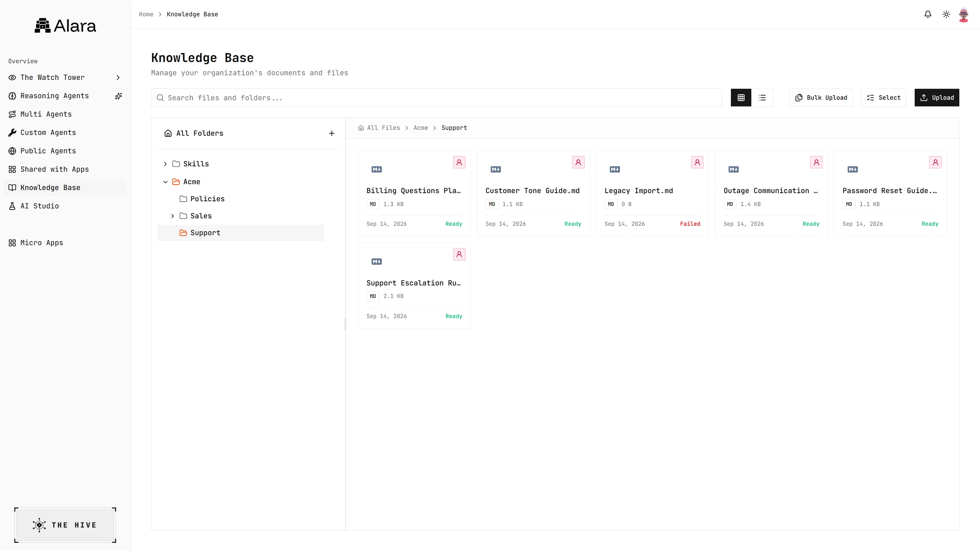Click the person badge on Support Escalation card
The image size is (980, 551).
[459, 254]
